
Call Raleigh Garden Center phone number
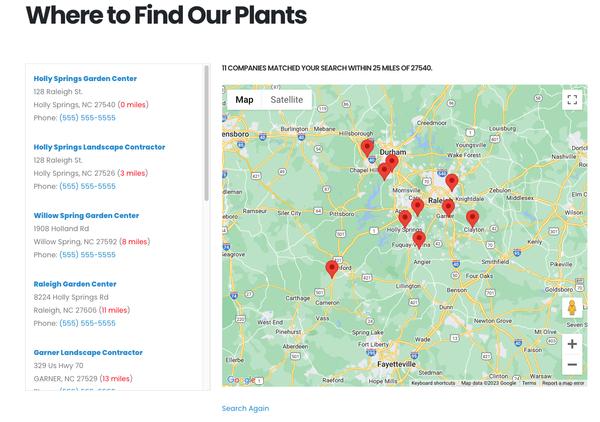tap(87, 323)
